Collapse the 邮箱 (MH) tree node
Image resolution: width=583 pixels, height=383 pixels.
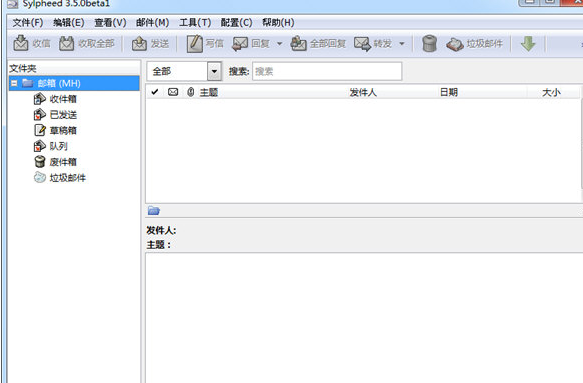click(x=14, y=83)
